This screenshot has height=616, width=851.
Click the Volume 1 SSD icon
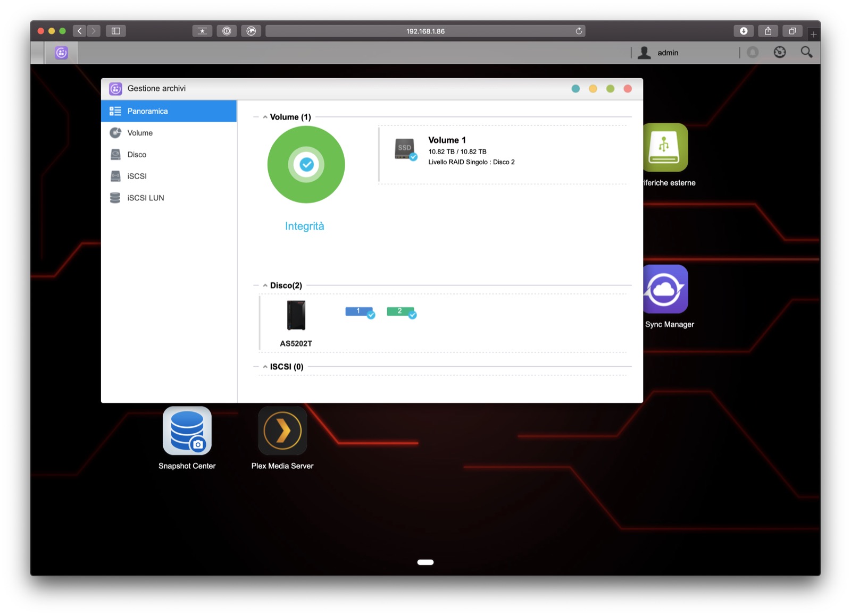coord(405,149)
